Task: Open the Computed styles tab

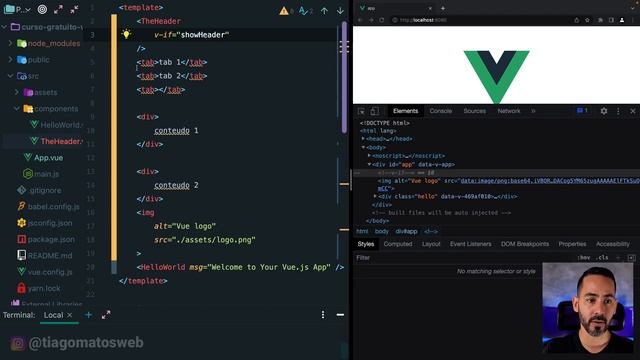Action: tap(398, 244)
